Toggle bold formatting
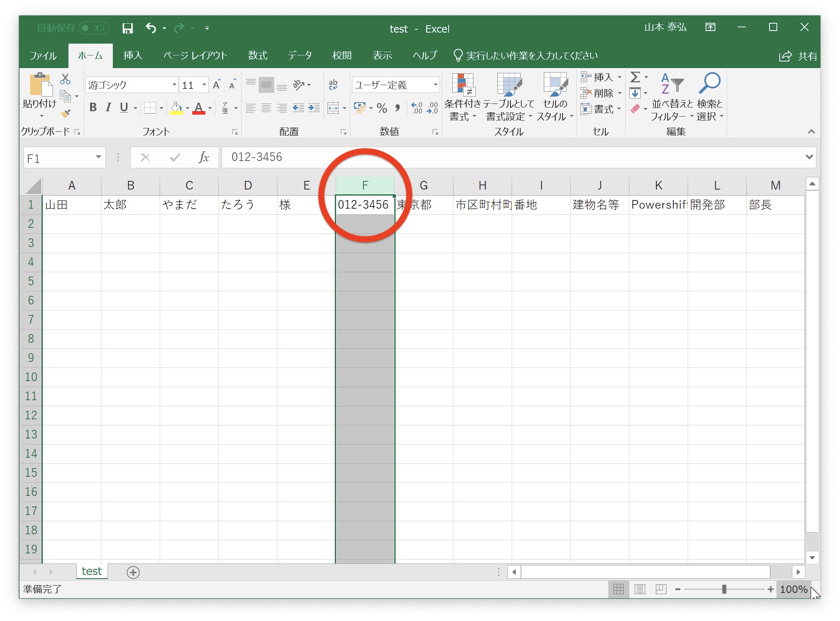 click(93, 108)
